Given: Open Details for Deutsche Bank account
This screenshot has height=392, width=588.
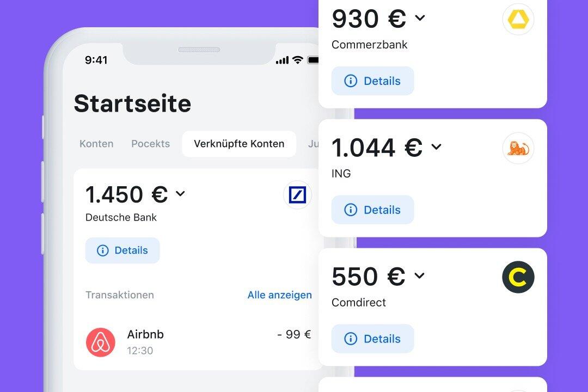Looking at the screenshot, I should 122,250.
